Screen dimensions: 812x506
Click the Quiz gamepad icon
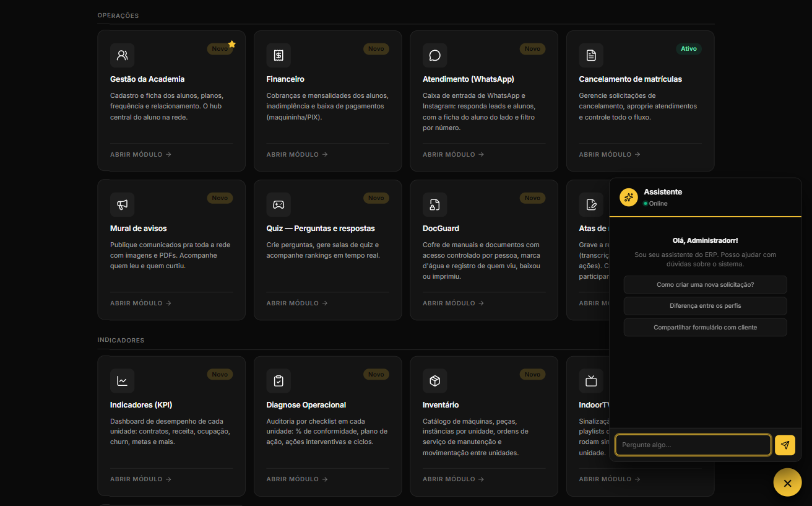click(279, 204)
